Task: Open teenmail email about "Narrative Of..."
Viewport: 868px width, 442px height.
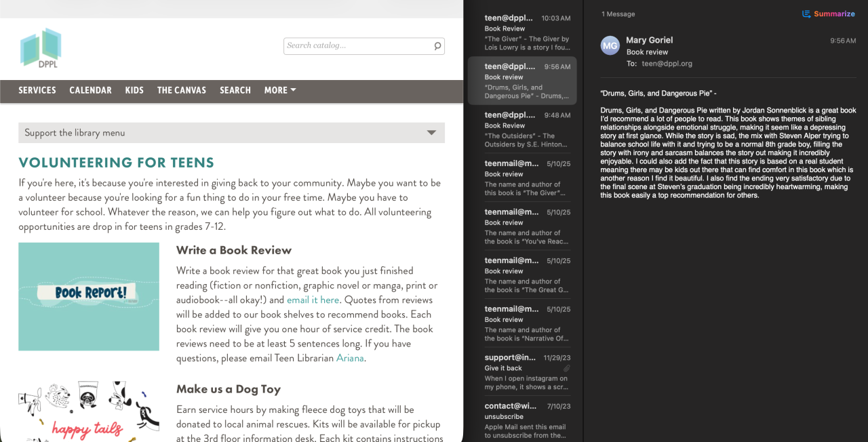Action: 522,323
